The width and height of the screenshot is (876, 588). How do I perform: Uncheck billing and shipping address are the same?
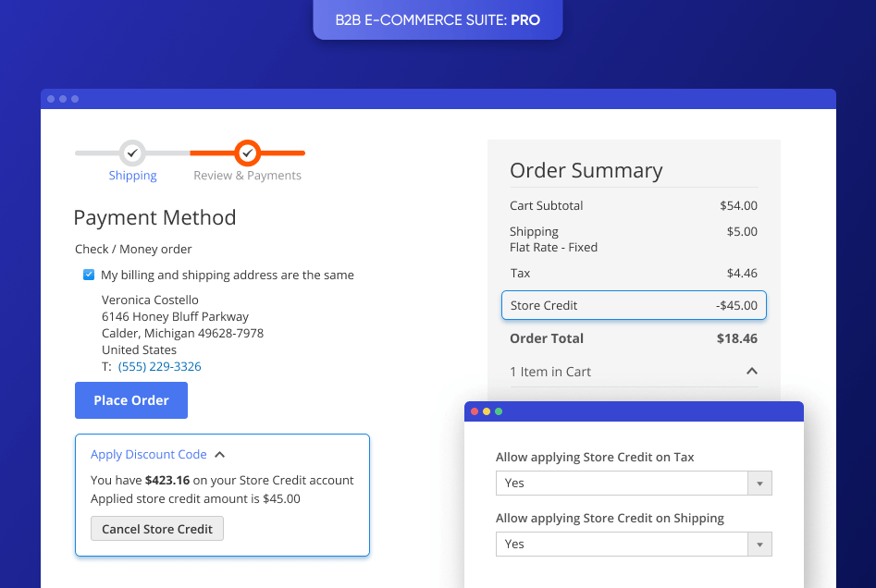(x=89, y=275)
